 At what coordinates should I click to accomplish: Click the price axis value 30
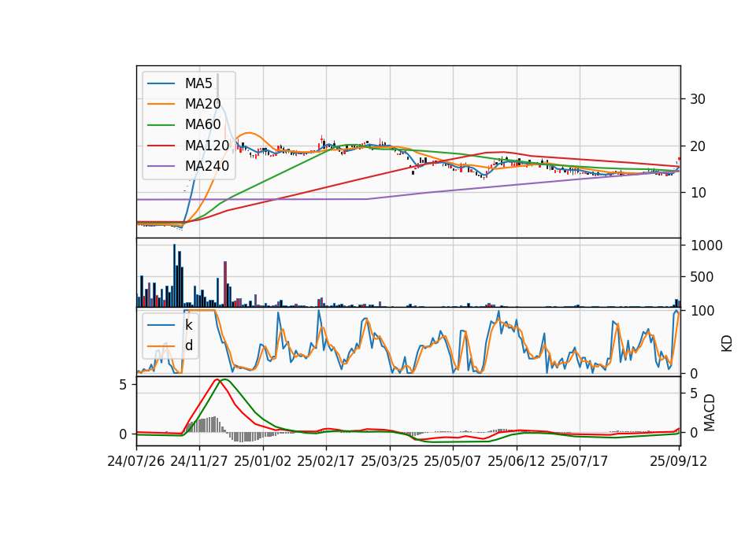[698, 99]
